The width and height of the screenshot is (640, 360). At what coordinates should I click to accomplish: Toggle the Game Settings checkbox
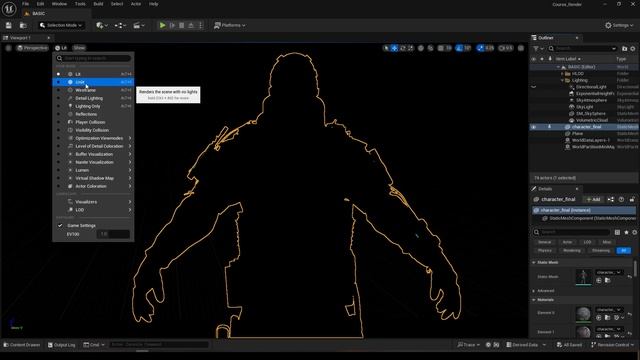(60, 225)
